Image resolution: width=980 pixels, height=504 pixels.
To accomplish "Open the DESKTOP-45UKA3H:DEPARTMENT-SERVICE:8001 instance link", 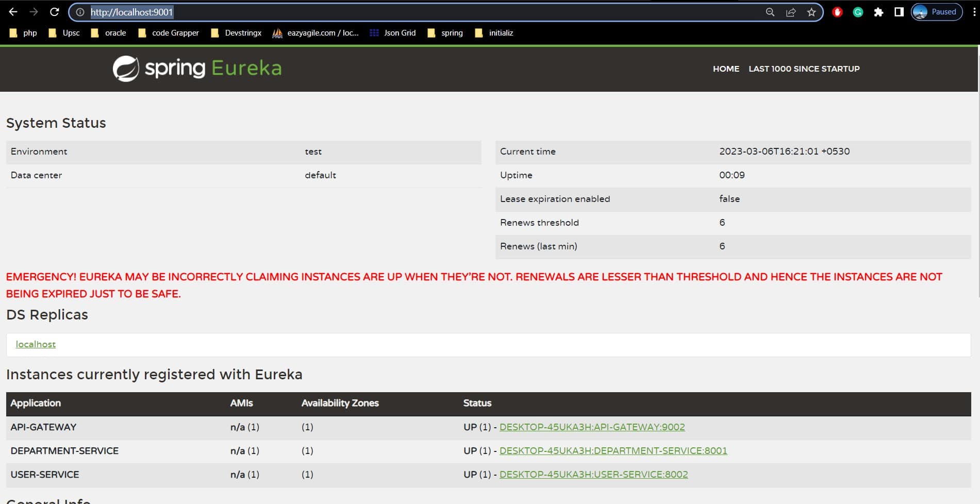I will (x=613, y=451).
